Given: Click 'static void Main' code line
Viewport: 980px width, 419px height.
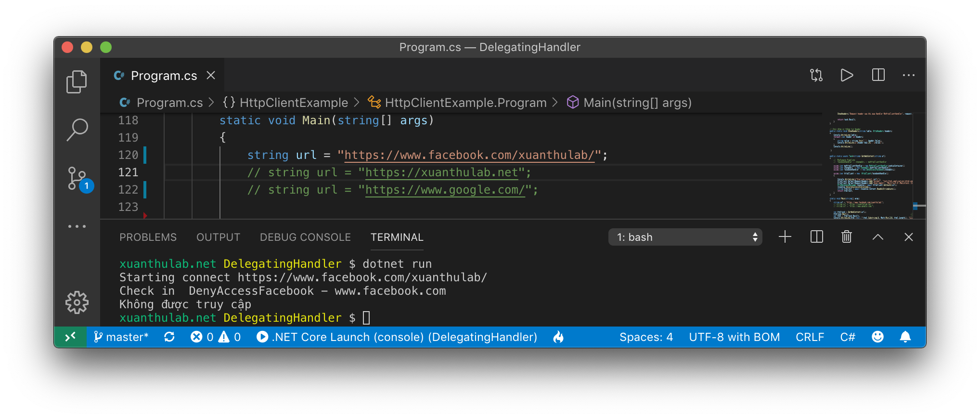Looking at the screenshot, I should [x=326, y=120].
